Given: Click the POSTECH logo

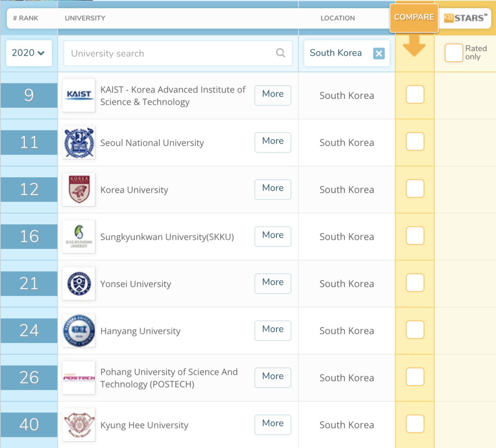Looking at the screenshot, I should (x=79, y=377).
